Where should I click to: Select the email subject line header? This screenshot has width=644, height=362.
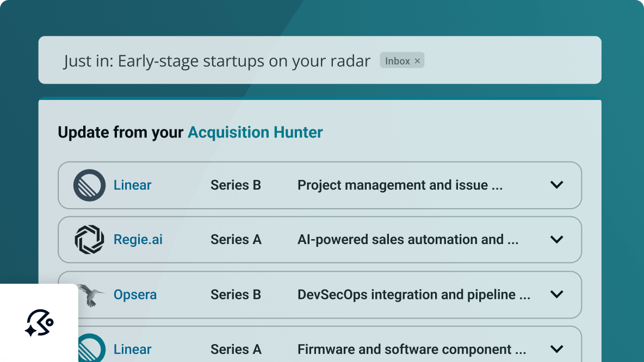(x=216, y=60)
